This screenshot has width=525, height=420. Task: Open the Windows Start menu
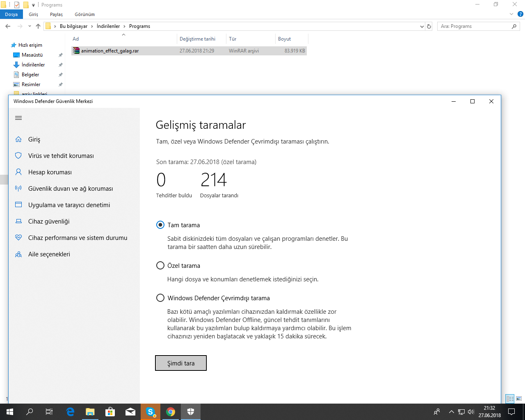pos(10,412)
